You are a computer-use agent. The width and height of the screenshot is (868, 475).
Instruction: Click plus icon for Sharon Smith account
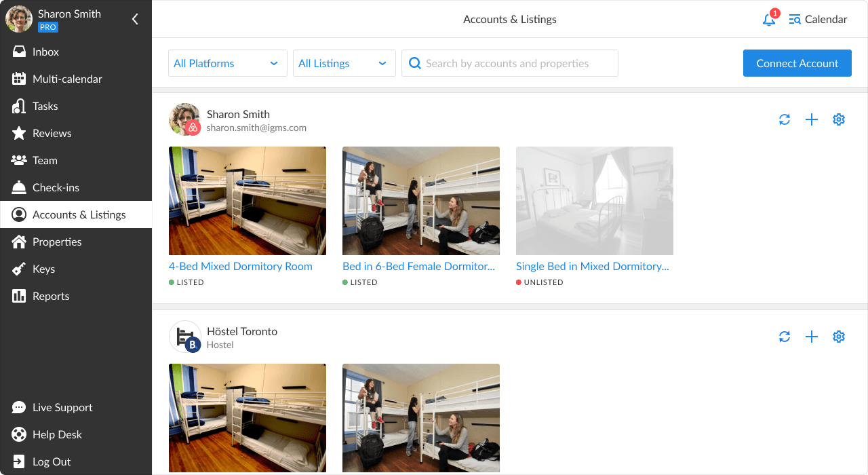coord(812,120)
